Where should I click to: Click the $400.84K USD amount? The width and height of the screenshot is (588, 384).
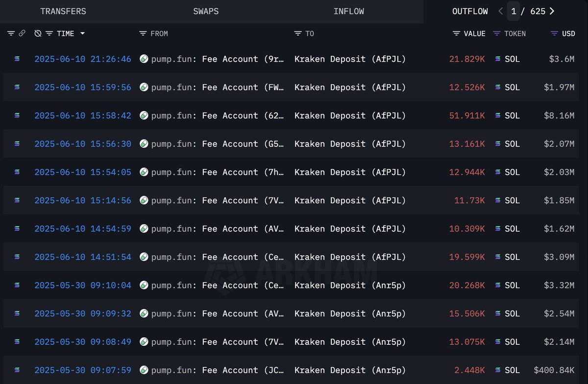pyautogui.click(x=554, y=370)
